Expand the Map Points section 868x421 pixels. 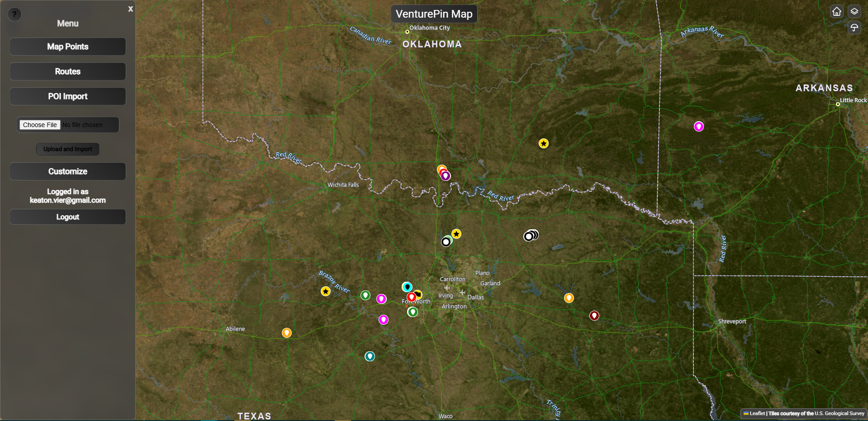(68, 47)
